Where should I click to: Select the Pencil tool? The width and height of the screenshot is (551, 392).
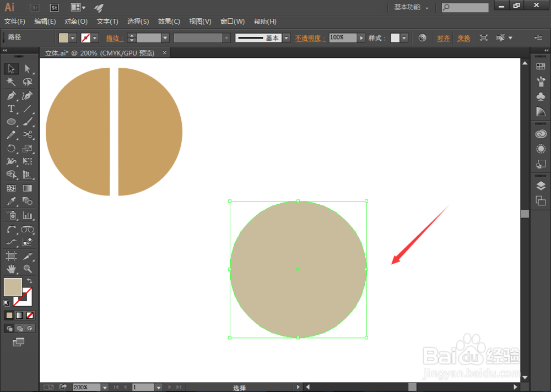pyautogui.click(x=11, y=135)
